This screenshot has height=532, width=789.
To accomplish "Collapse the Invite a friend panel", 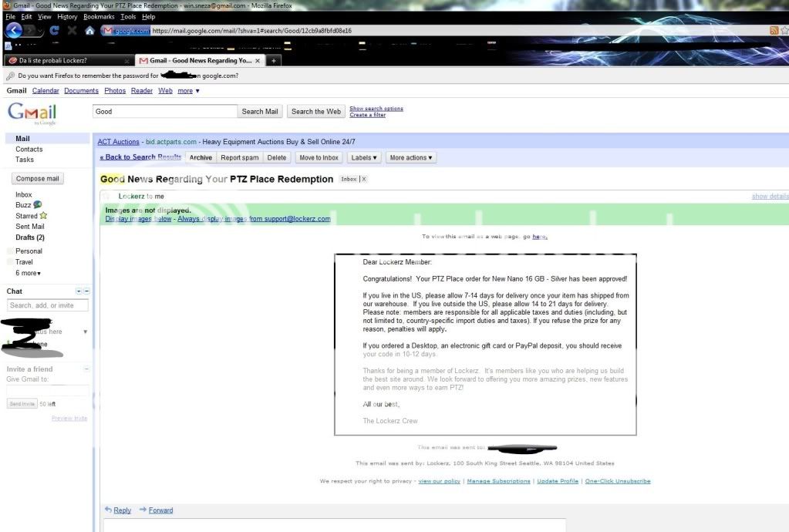I will [86, 369].
